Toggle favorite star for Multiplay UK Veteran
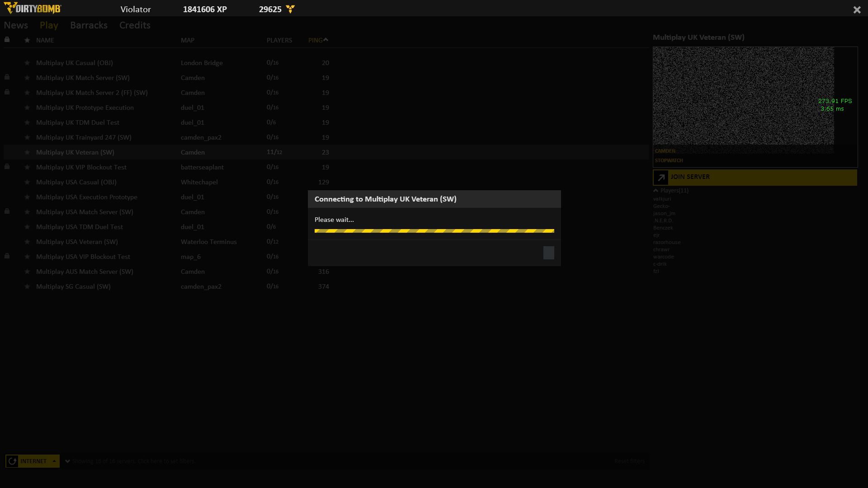Image resolution: width=868 pixels, height=488 pixels. [x=27, y=152]
